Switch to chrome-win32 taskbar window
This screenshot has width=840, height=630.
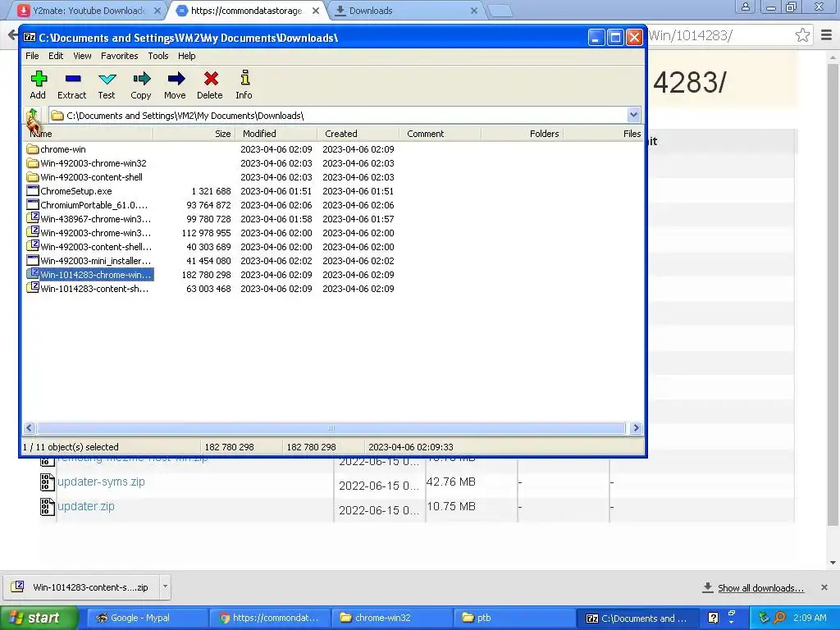click(391, 618)
